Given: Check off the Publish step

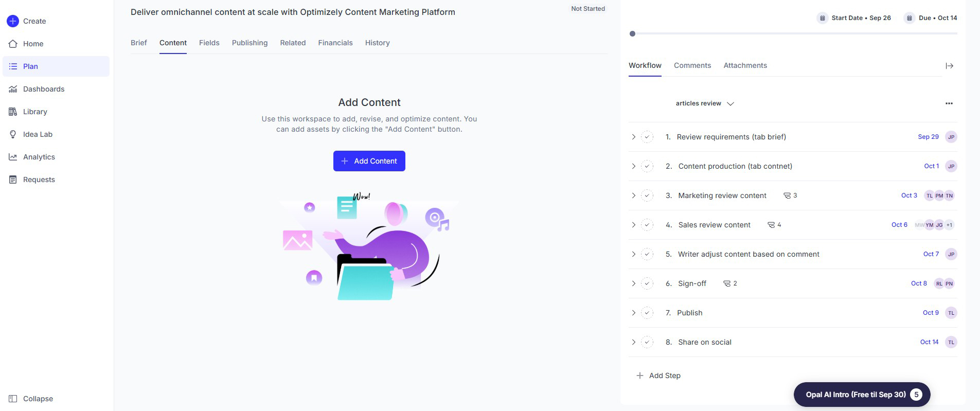Looking at the screenshot, I should point(647,313).
